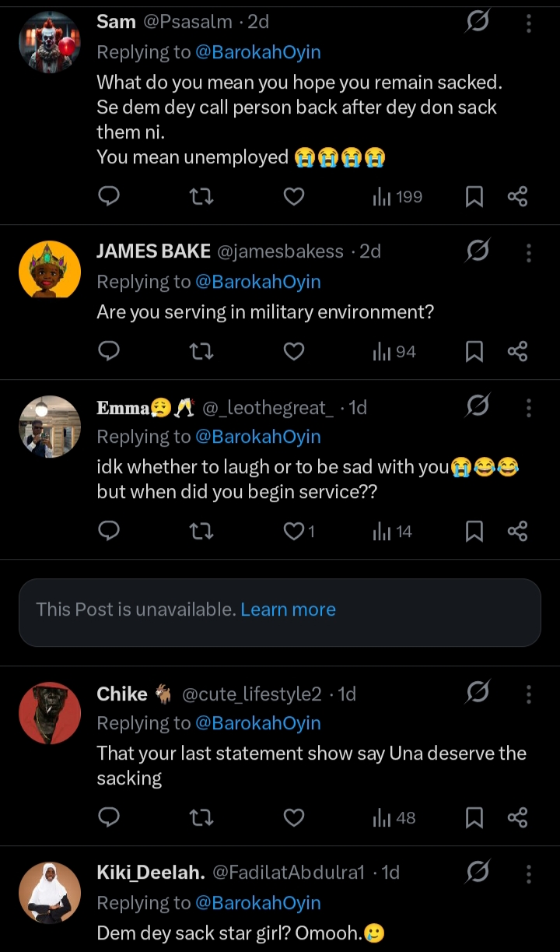Open Grok icon on Kiki_Deelah's post

477,873
